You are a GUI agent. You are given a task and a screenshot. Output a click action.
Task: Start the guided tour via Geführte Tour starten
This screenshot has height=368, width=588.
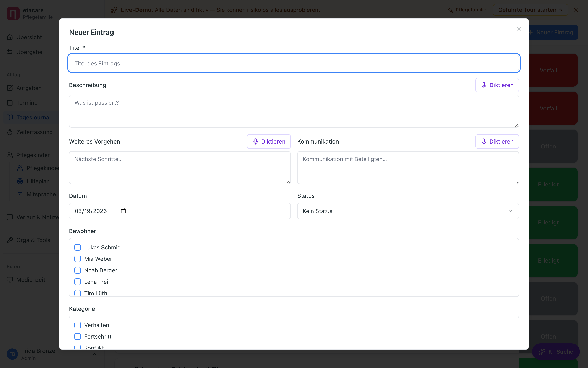(530, 10)
